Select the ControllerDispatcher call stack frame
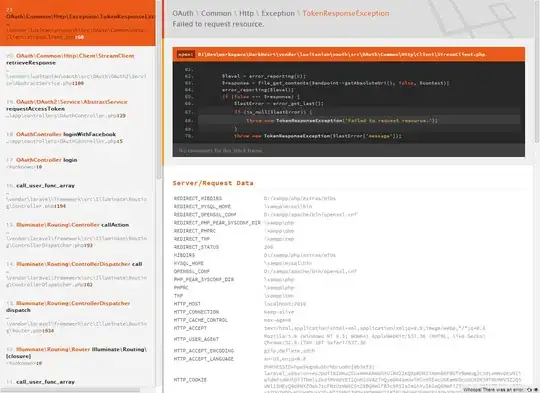 pyautogui.click(x=77, y=274)
